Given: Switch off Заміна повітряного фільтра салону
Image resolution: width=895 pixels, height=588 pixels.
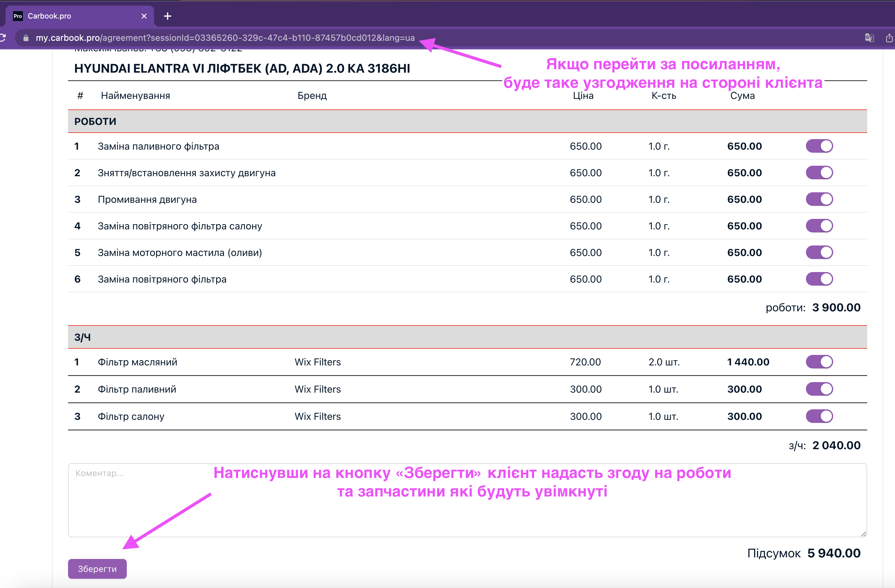Looking at the screenshot, I should pos(819,226).
